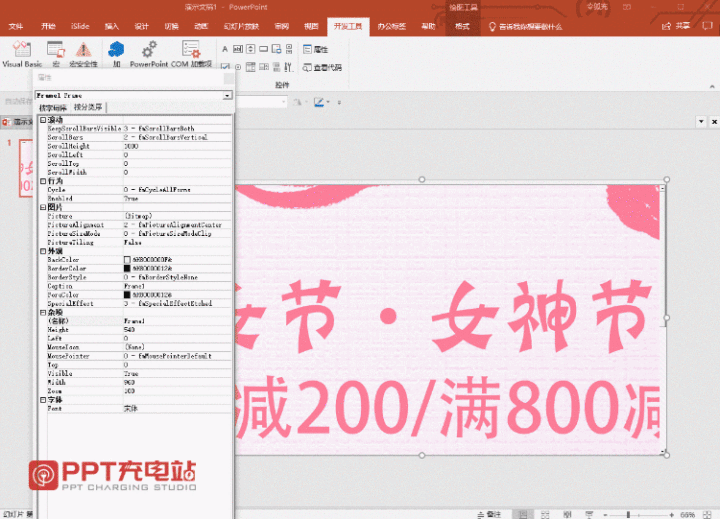Fit slide to window icon
This screenshot has height=519, width=720.
(x=708, y=514)
